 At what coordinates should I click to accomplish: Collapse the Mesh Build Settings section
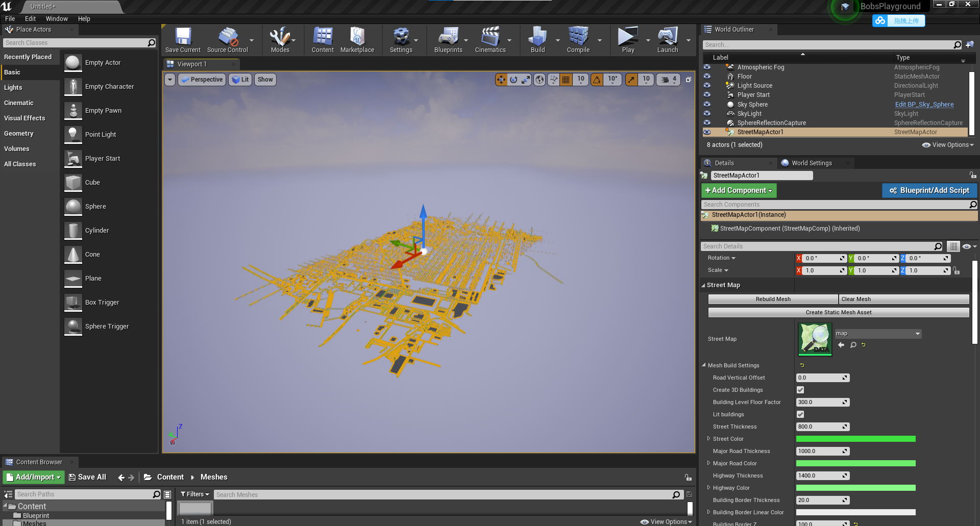(x=703, y=365)
